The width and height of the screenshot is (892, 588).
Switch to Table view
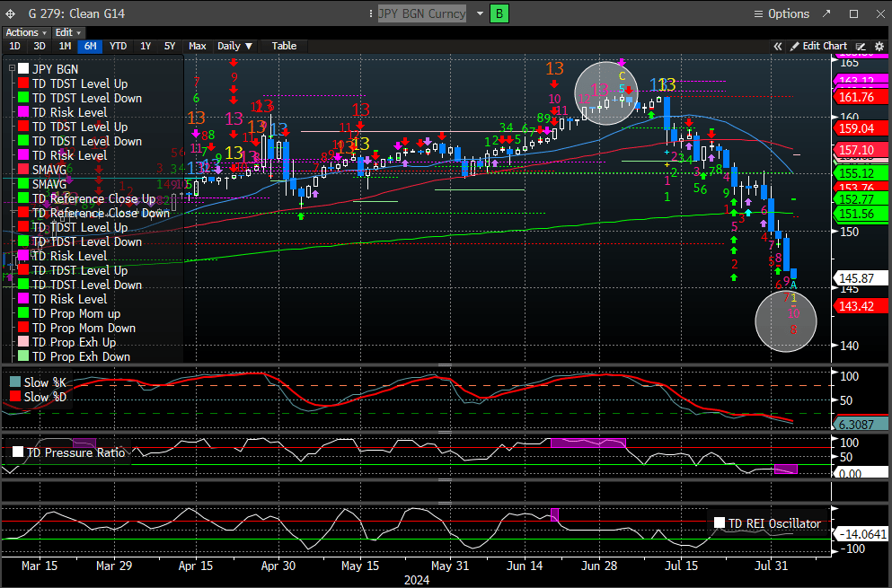pos(284,46)
